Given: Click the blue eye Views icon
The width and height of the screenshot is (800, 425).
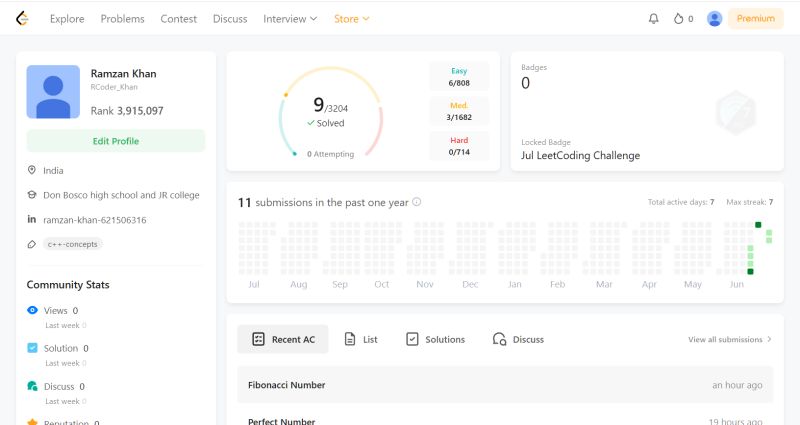Looking at the screenshot, I should pos(32,310).
